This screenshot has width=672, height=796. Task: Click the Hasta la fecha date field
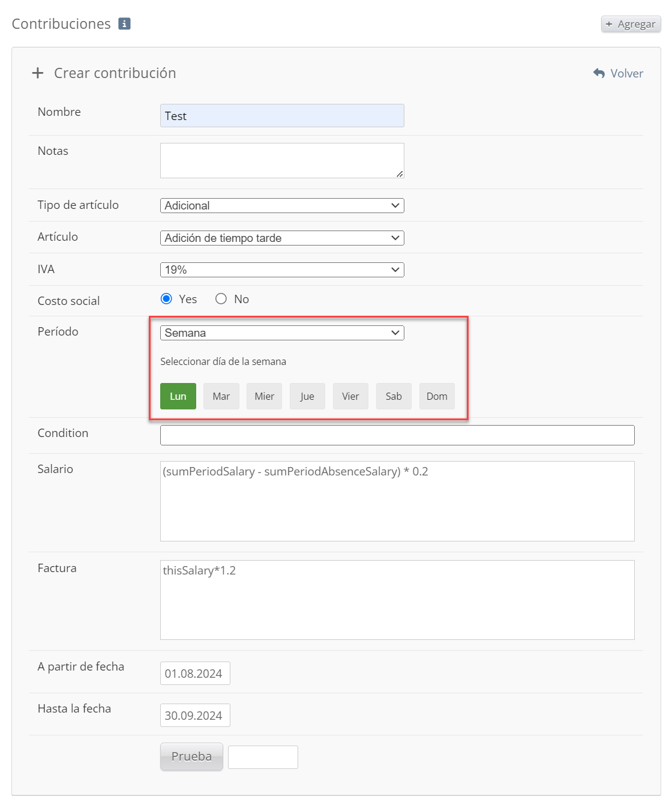click(195, 716)
